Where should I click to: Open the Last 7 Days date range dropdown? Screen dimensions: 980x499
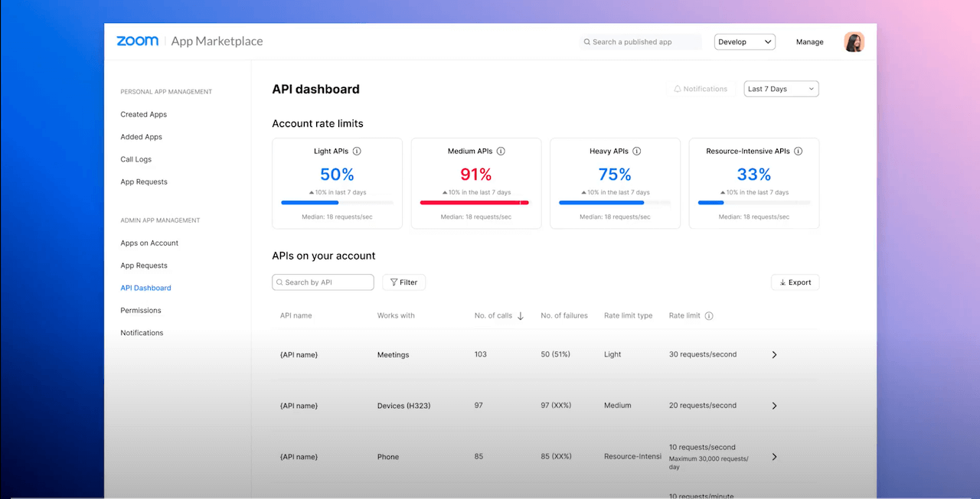point(780,88)
